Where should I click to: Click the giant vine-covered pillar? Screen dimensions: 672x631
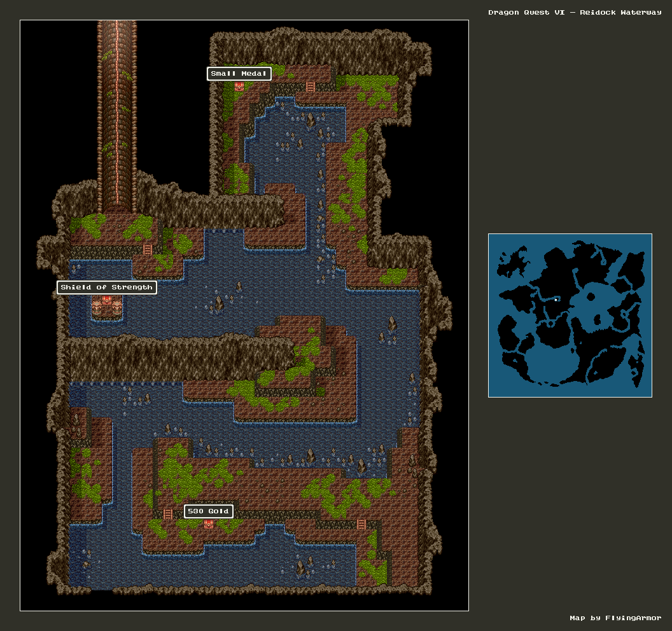[116, 116]
